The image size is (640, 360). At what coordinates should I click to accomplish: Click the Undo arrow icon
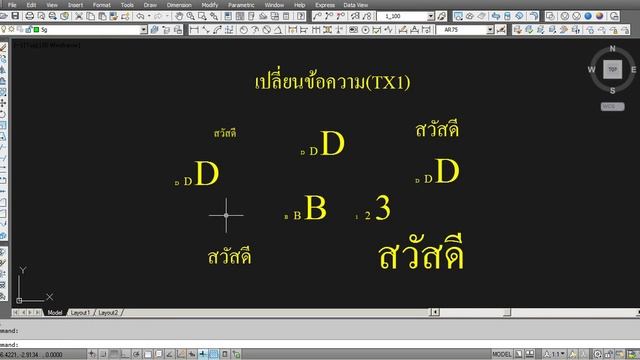pyautogui.click(x=140, y=16)
